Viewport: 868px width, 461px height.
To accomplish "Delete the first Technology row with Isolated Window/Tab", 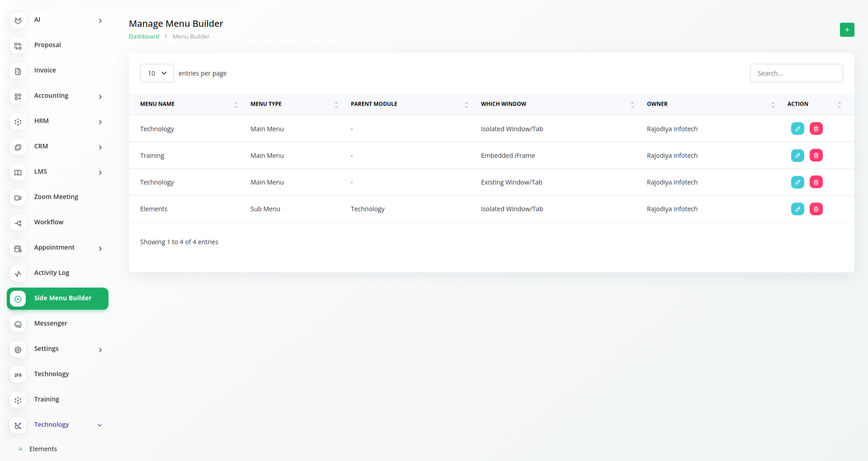I will [816, 129].
